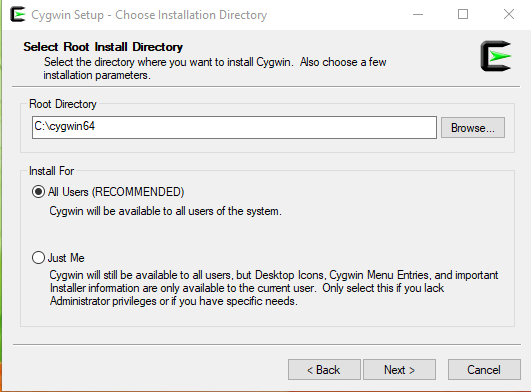The image size is (531, 392).
Task: Select the All Users (RECOMMENDED) radio button
Action: (x=38, y=192)
